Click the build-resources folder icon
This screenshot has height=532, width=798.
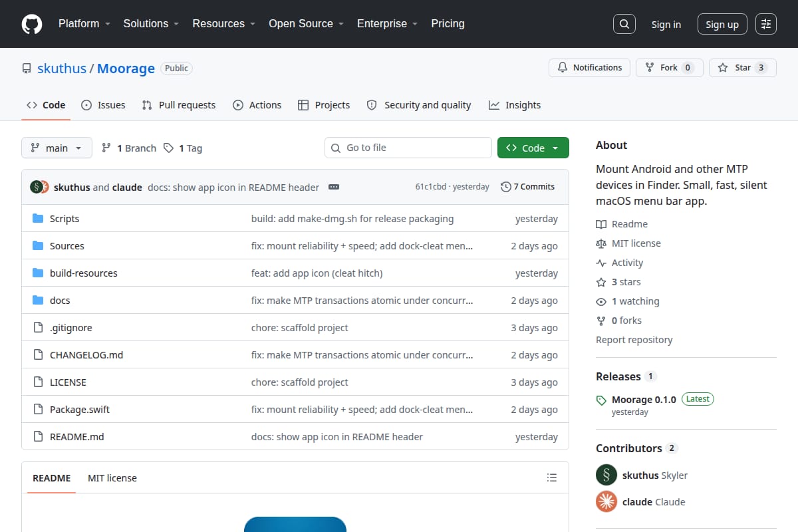pyautogui.click(x=38, y=273)
